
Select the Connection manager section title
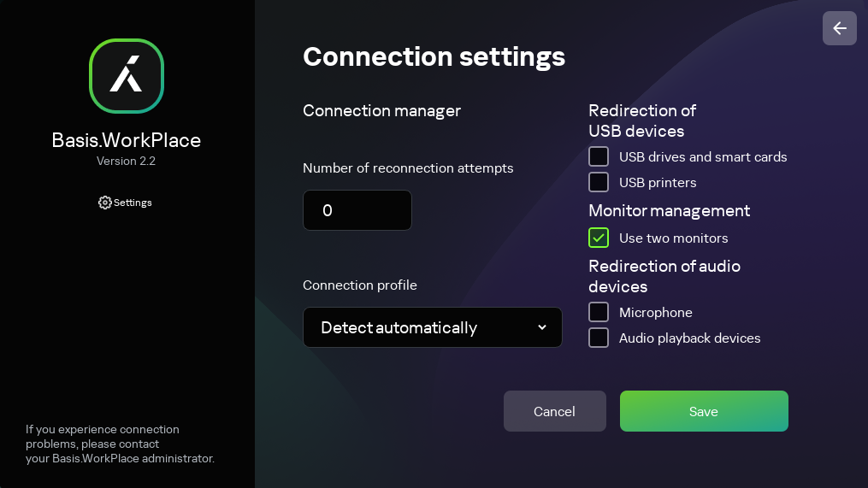click(x=381, y=110)
